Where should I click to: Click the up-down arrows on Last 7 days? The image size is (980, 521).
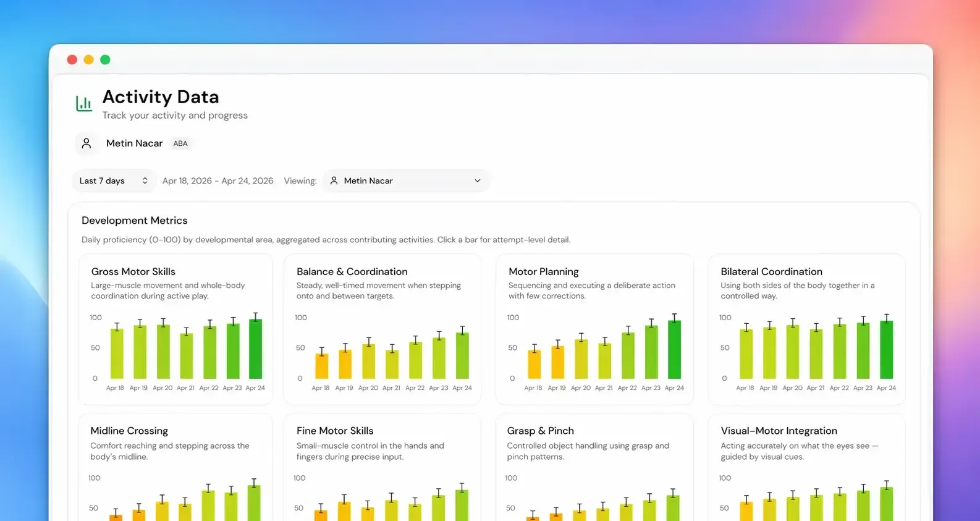click(x=145, y=180)
